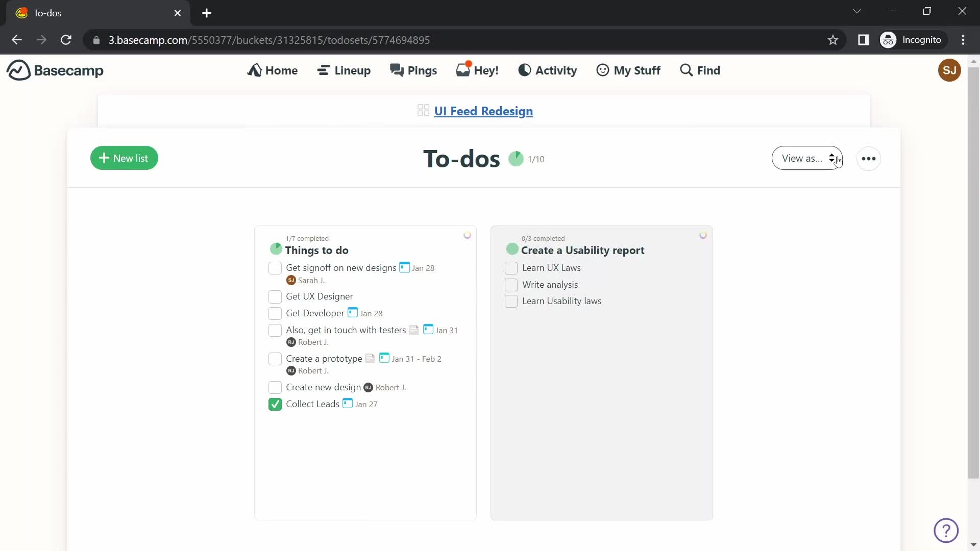Open the Pings icon in navbar
Image resolution: width=980 pixels, height=551 pixels.
(414, 69)
